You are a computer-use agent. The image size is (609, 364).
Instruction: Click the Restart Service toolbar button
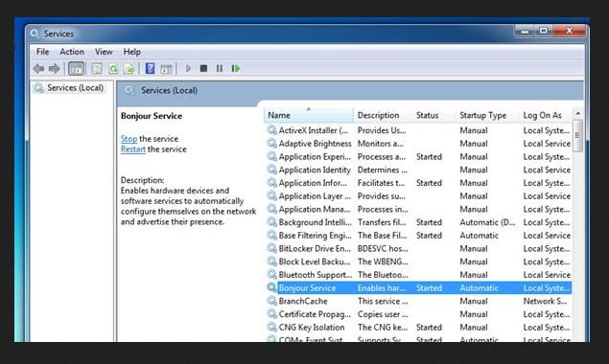(x=236, y=69)
